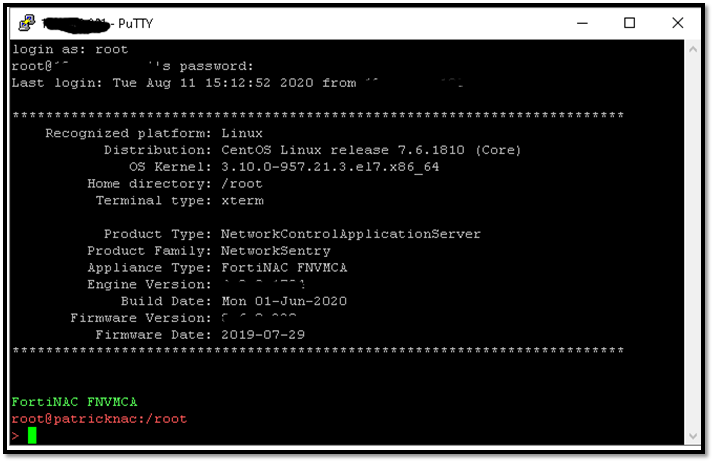This screenshot has height=463, width=714.
Task: Click the 'login as: root' line
Action: point(69,49)
